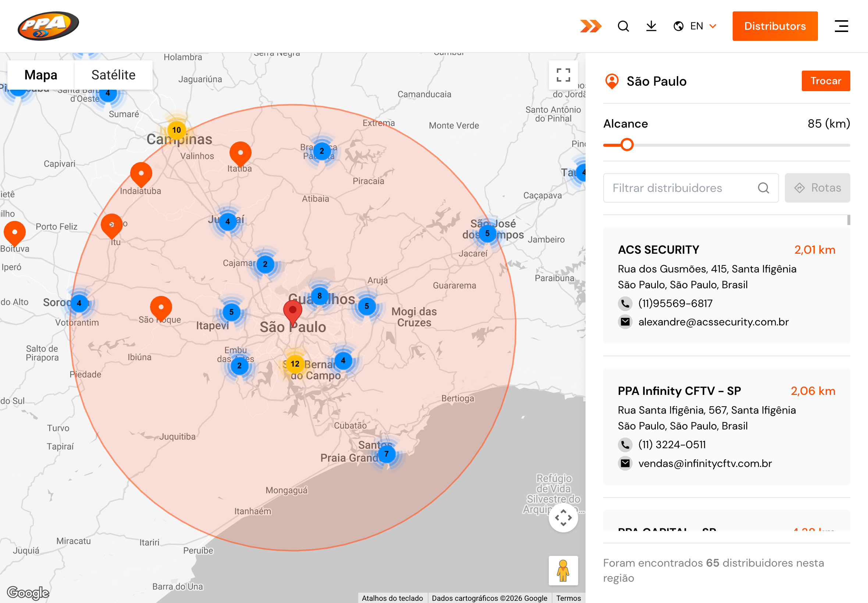The image size is (868, 603).
Task: Click email vendas@infinitycftv.com.br
Action: pos(705,463)
